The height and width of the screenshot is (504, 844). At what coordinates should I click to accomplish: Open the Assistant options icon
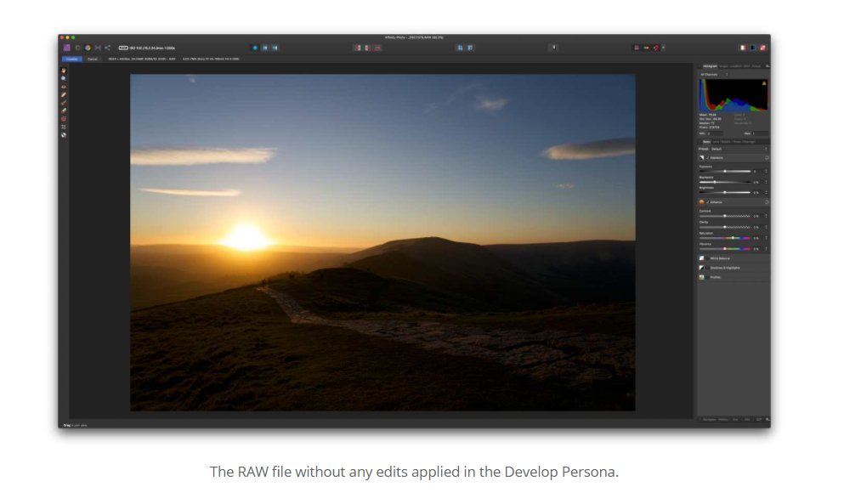click(x=553, y=48)
